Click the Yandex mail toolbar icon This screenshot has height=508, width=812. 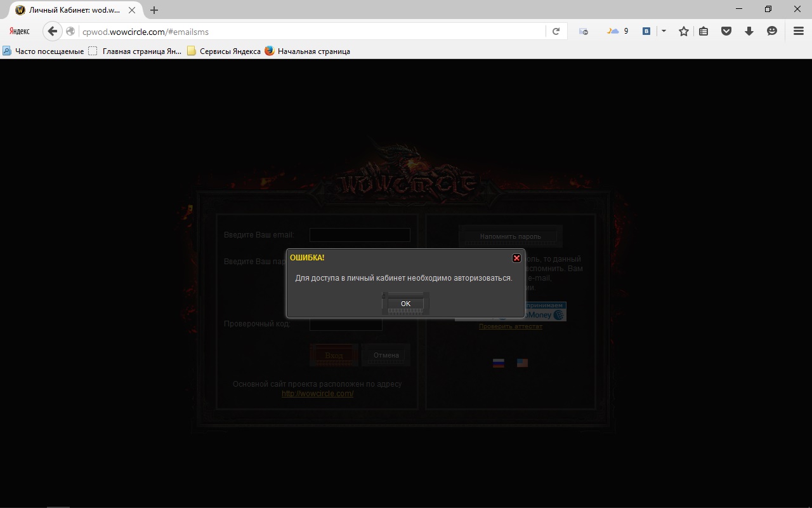click(584, 31)
